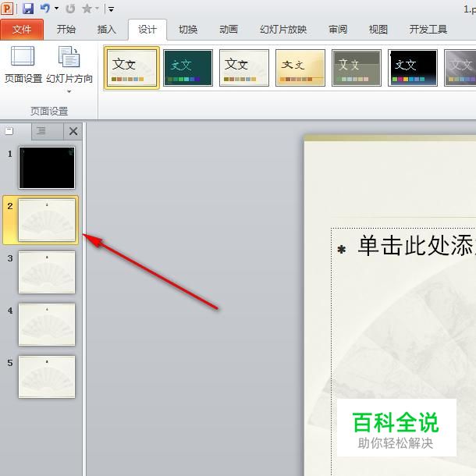Screen dimensions: 476x476
Task: Open the undo history dropdown arrow
Action: [56, 9]
